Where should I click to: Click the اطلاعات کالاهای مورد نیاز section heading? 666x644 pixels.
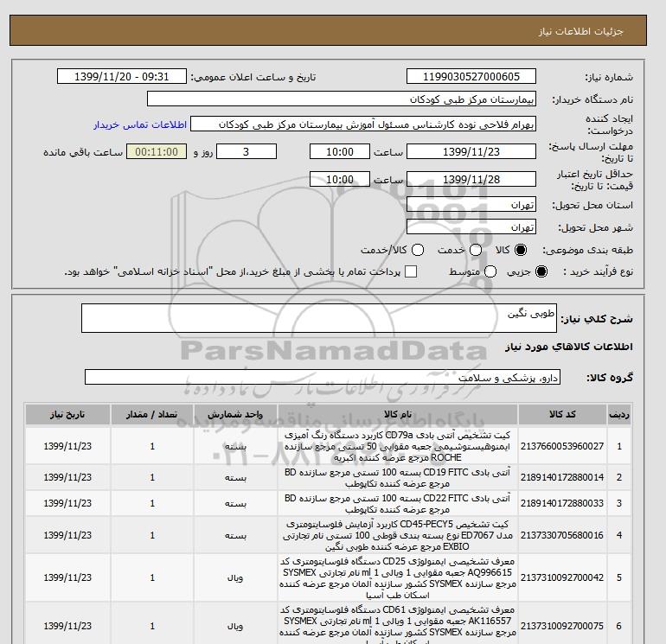click(569, 347)
